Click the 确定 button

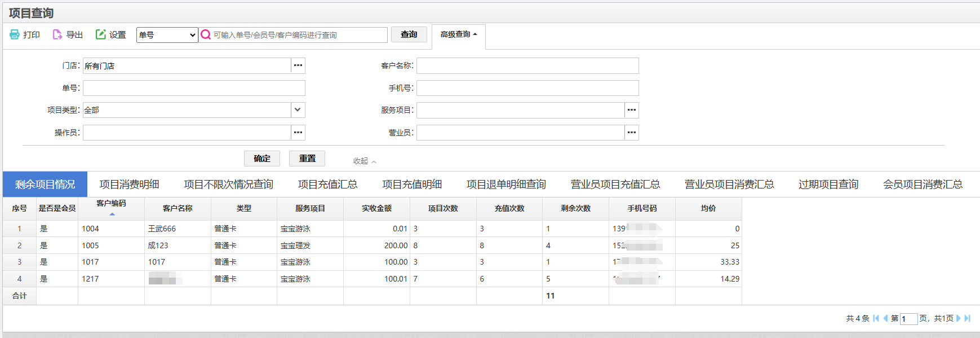tap(262, 159)
